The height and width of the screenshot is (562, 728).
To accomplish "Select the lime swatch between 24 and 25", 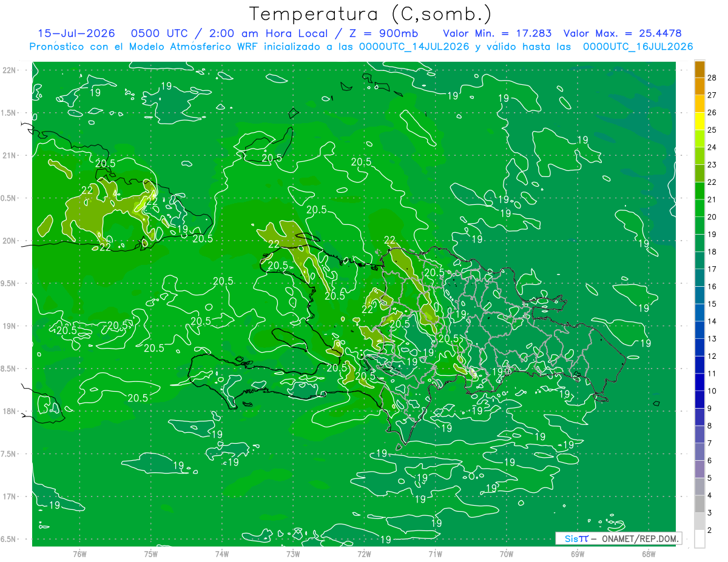I will click(699, 139).
